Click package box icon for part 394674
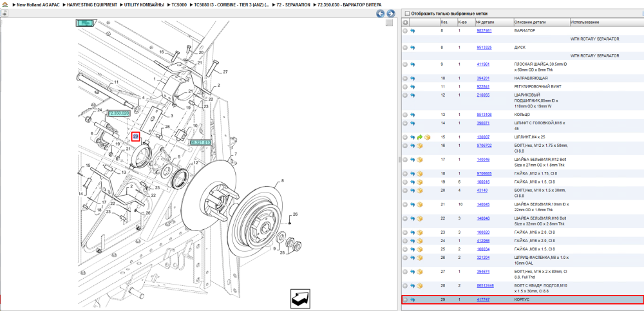644x311 pixels. [x=420, y=272]
